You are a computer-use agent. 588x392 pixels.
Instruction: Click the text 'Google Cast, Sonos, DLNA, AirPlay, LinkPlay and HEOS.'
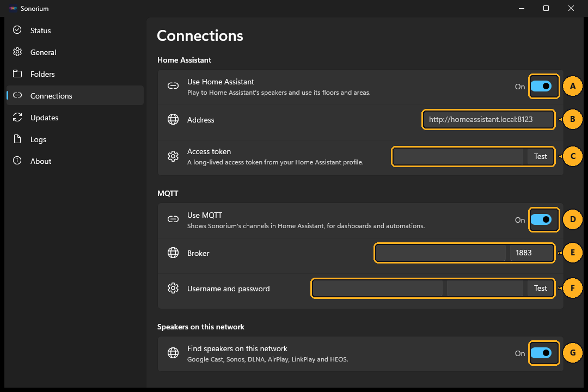[x=267, y=359]
